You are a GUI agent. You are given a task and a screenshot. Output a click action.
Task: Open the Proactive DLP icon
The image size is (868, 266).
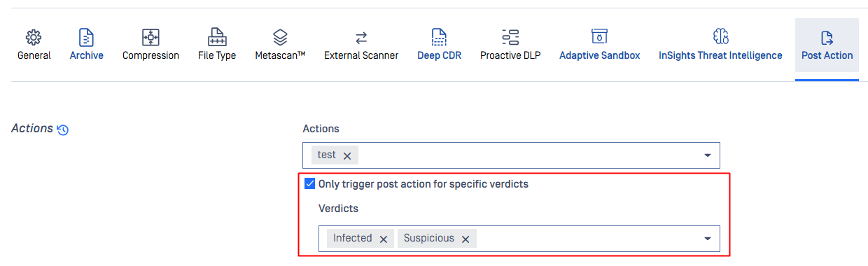pyautogui.click(x=510, y=37)
